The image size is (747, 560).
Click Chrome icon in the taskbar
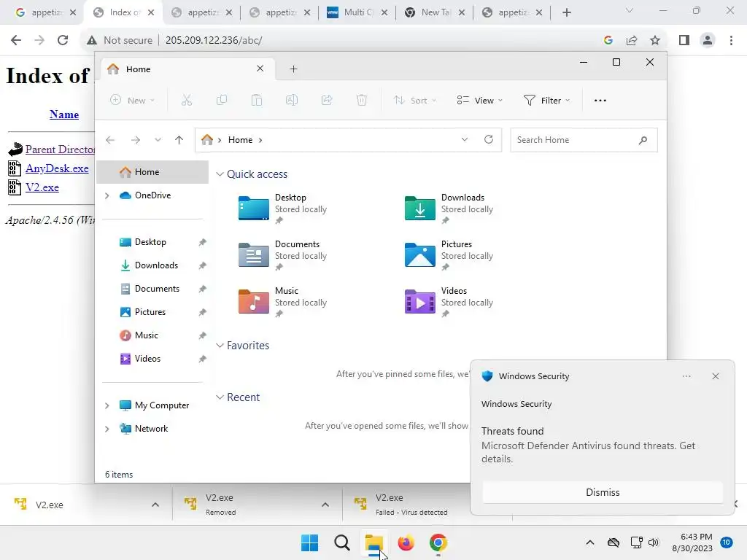(x=438, y=542)
